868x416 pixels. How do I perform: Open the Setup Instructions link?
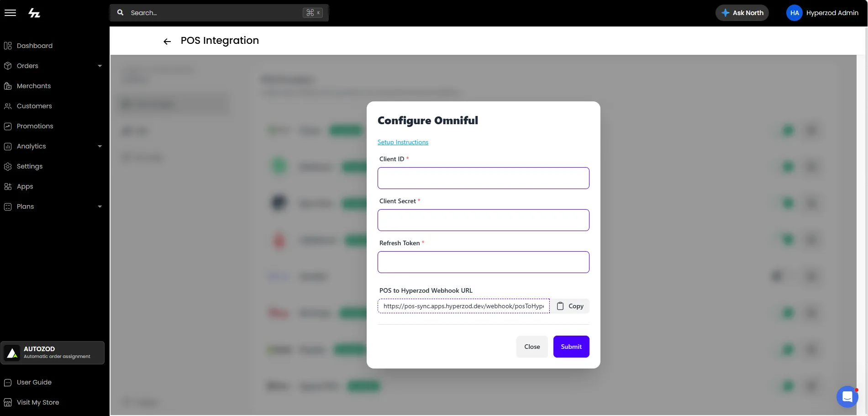pyautogui.click(x=403, y=142)
